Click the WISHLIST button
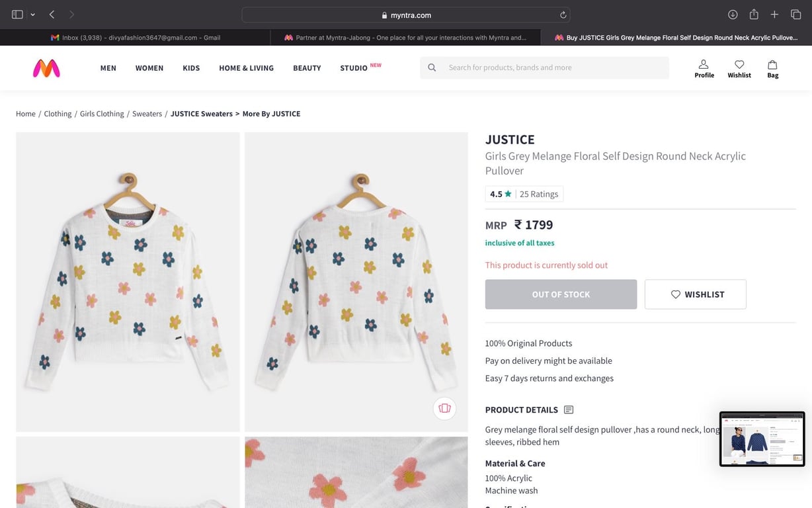The width and height of the screenshot is (812, 508). pyautogui.click(x=695, y=294)
